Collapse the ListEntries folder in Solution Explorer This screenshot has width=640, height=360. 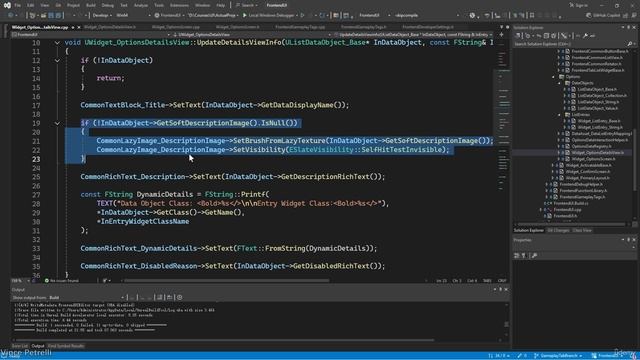pyautogui.click(x=560, y=115)
